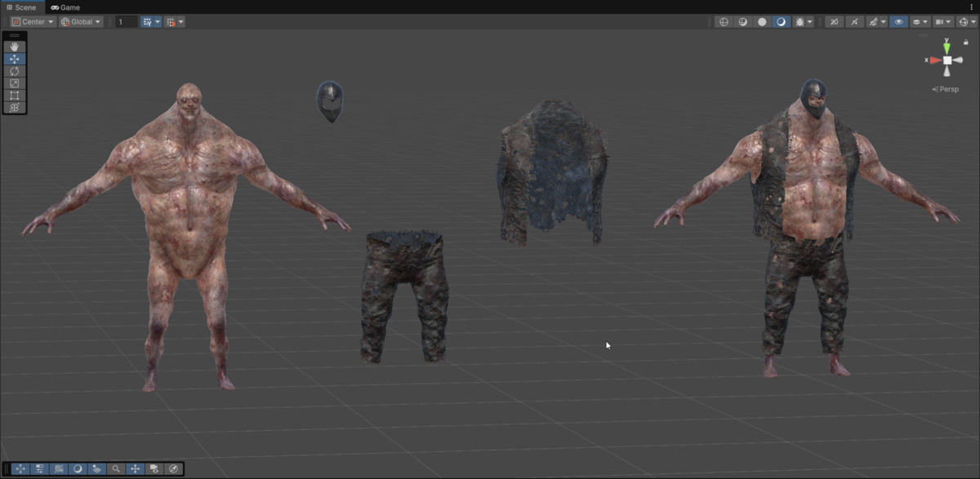
Task: Expand the debug draw mode dropdown arrow
Action: pyautogui.click(x=810, y=22)
